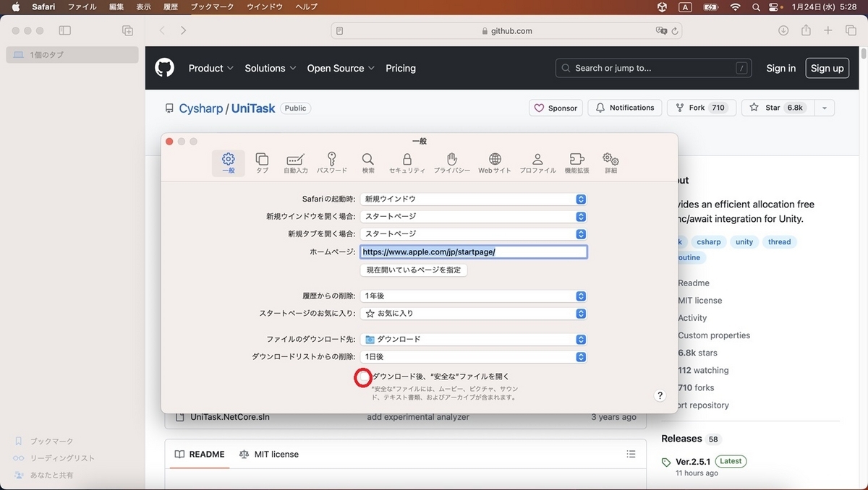Click the GitHub search box

pyautogui.click(x=655, y=68)
